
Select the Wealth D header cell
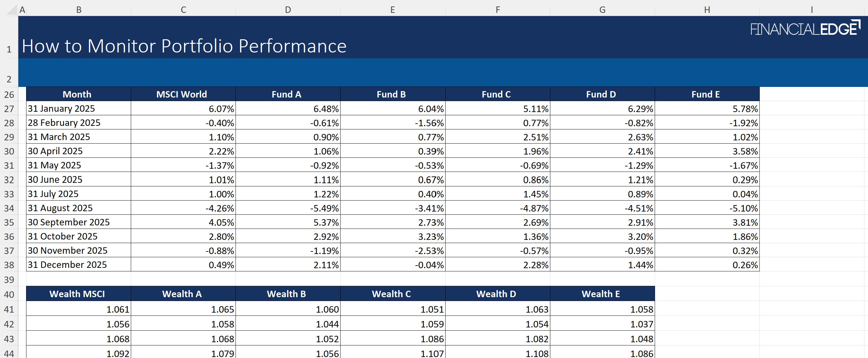click(x=496, y=294)
